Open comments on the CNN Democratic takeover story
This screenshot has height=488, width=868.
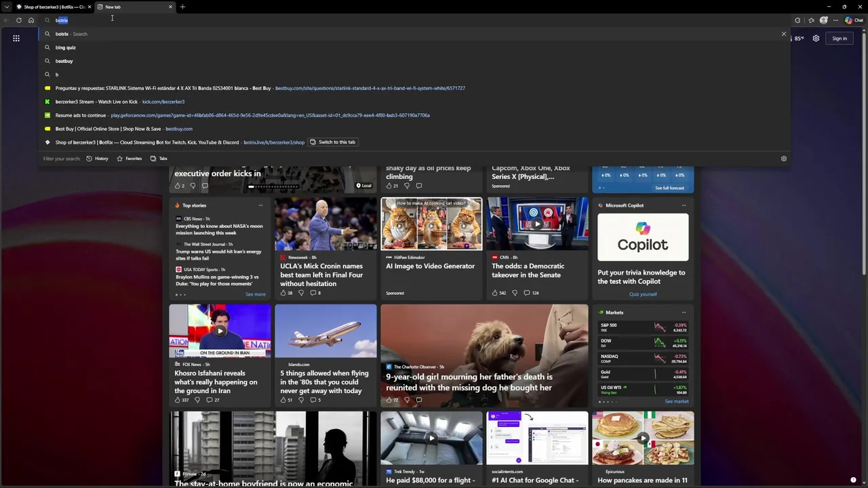click(x=530, y=293)
